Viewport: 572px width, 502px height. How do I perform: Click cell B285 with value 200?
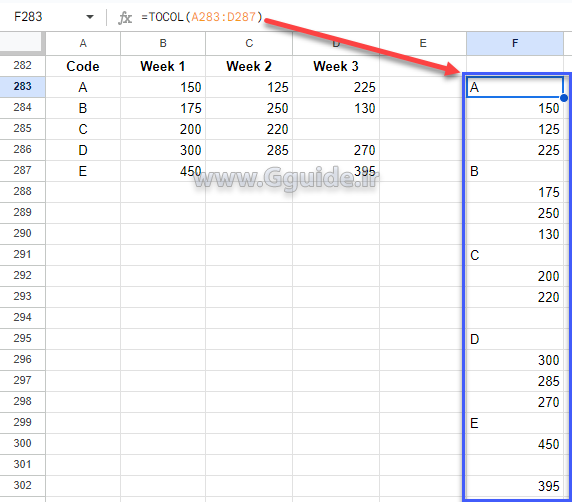[x=163, y=129]
